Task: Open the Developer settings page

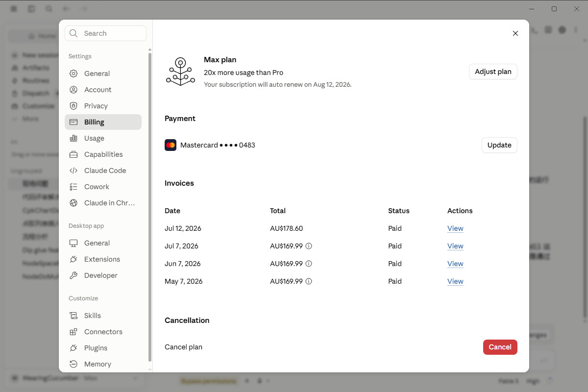Action: pyautogui.click(x=103, y=275)
